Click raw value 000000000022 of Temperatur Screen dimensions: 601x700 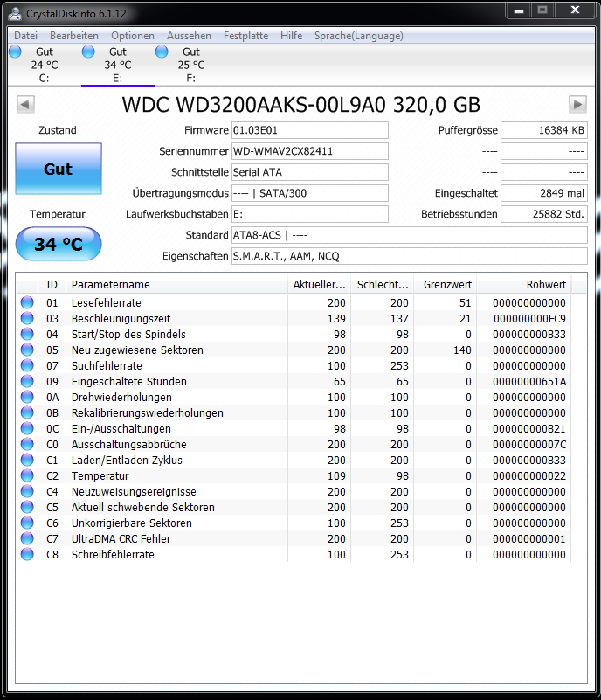tap(529, 476)
